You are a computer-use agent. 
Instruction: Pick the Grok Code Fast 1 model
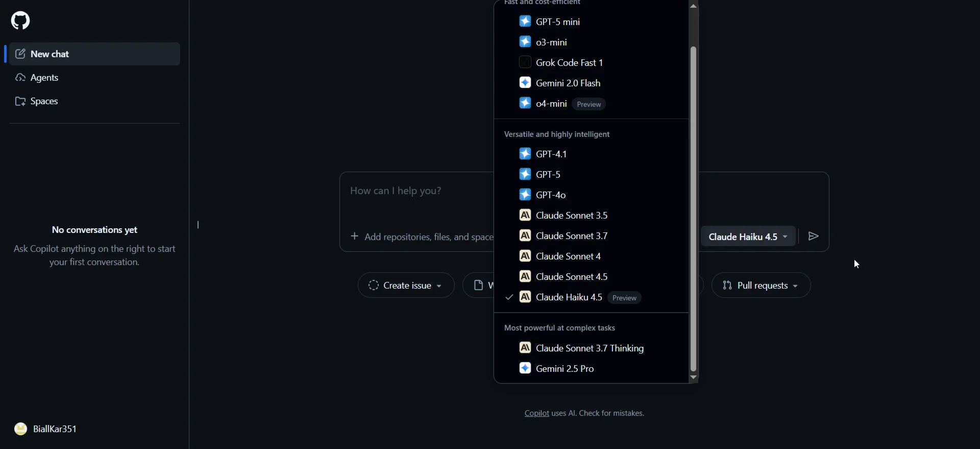tap(591, 62)
